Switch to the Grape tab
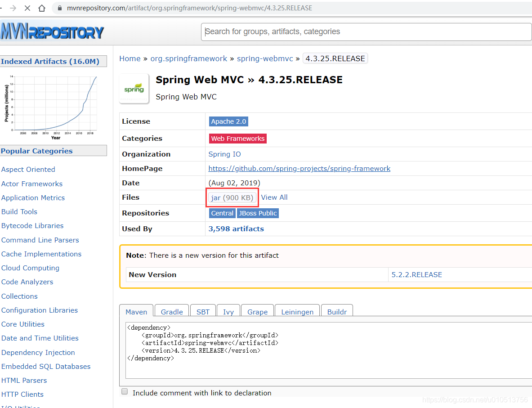 tap(258, 312)
